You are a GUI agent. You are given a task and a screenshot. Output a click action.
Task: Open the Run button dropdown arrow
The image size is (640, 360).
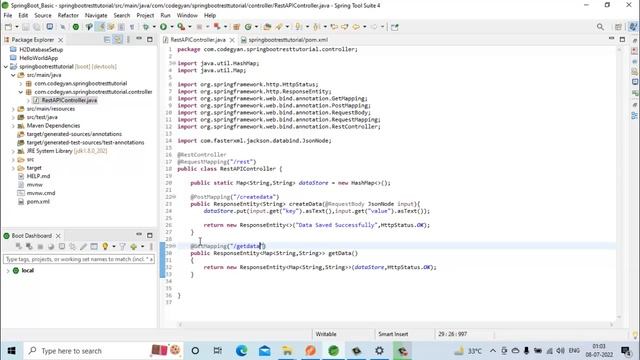coord(172,27)
